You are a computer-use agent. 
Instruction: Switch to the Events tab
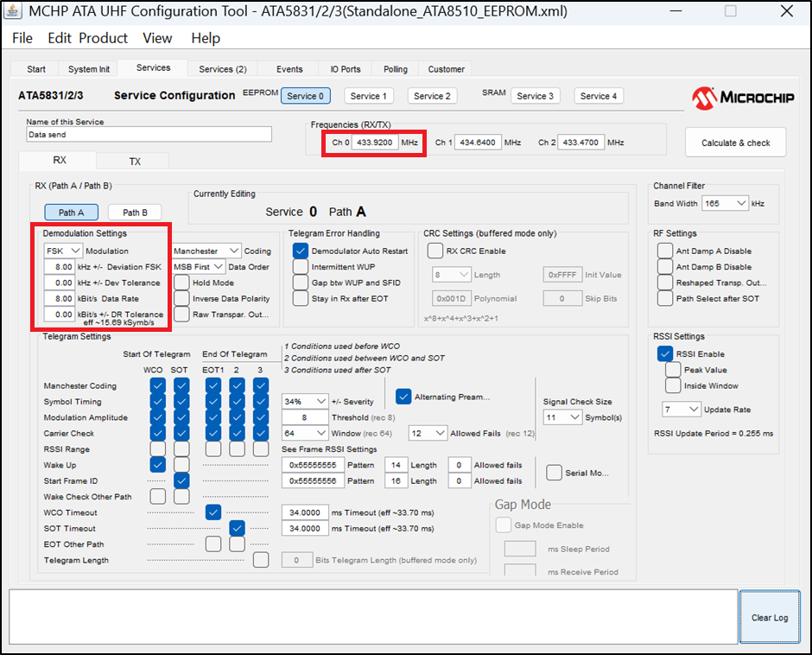click(289, 69)
